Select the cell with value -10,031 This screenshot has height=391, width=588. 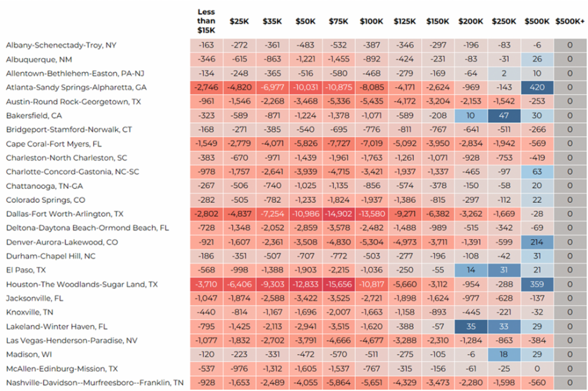pyautogui.click(x=305, y=87)
